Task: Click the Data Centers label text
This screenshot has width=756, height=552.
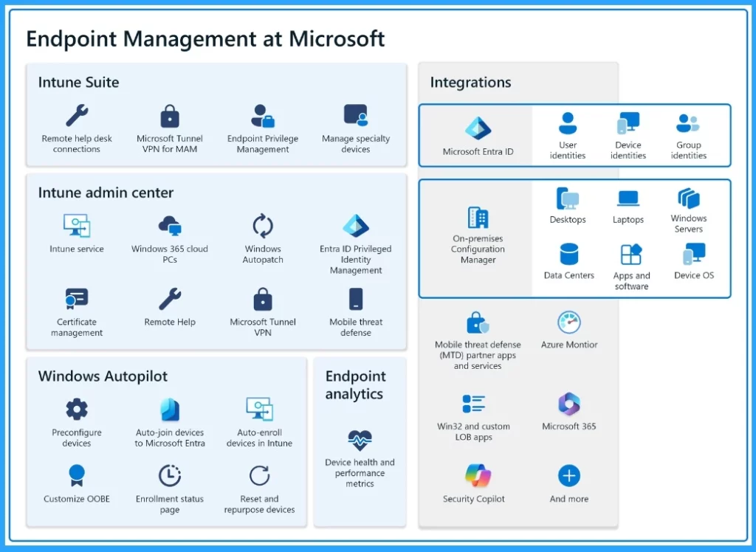Action: (569, 275)
